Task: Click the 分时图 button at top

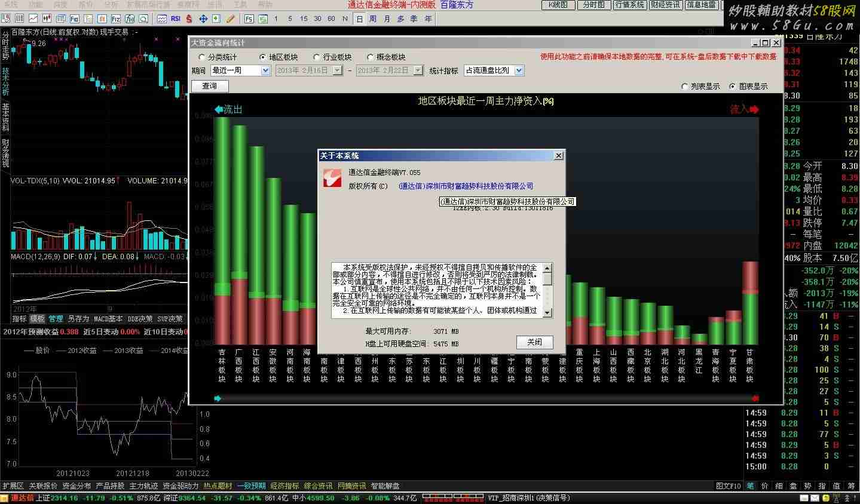Action: pyautogui.click(x=594, y=5)
